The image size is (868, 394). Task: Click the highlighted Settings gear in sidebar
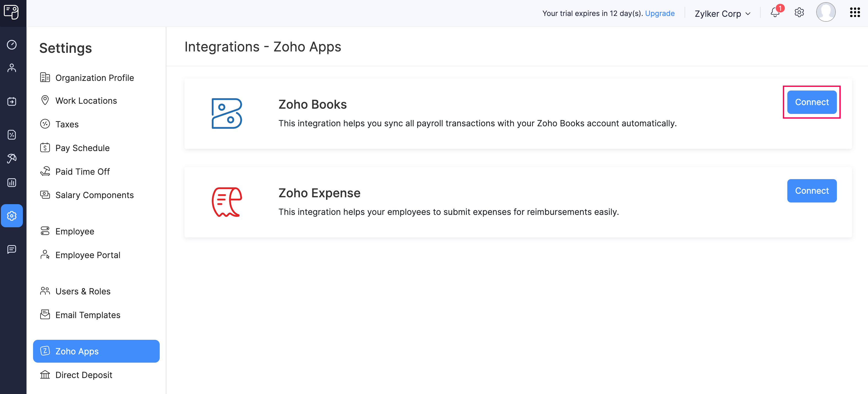click(12, 216)
